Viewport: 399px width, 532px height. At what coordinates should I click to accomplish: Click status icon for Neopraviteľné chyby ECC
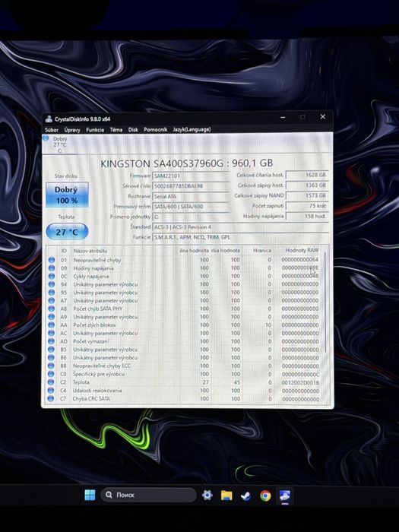[51, 366]
